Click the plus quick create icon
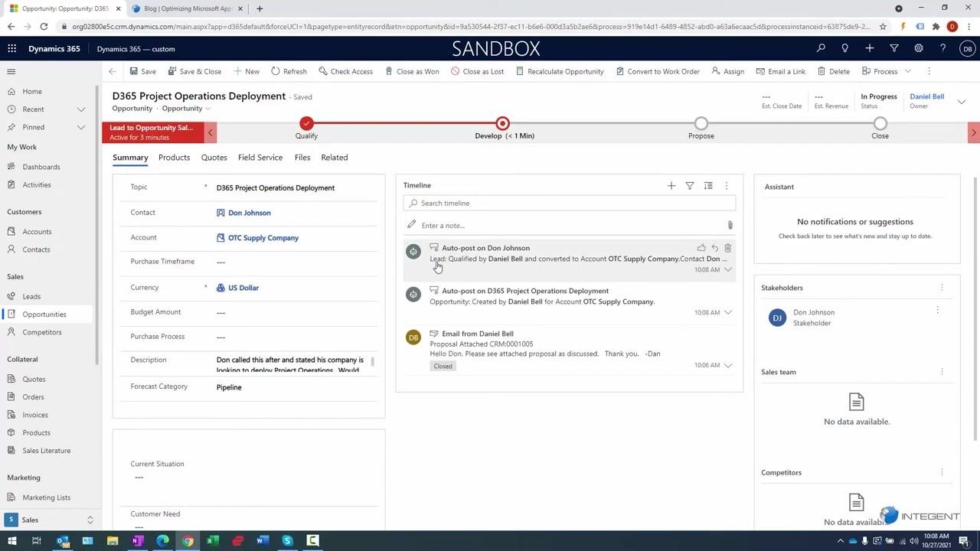 point(870,48)
